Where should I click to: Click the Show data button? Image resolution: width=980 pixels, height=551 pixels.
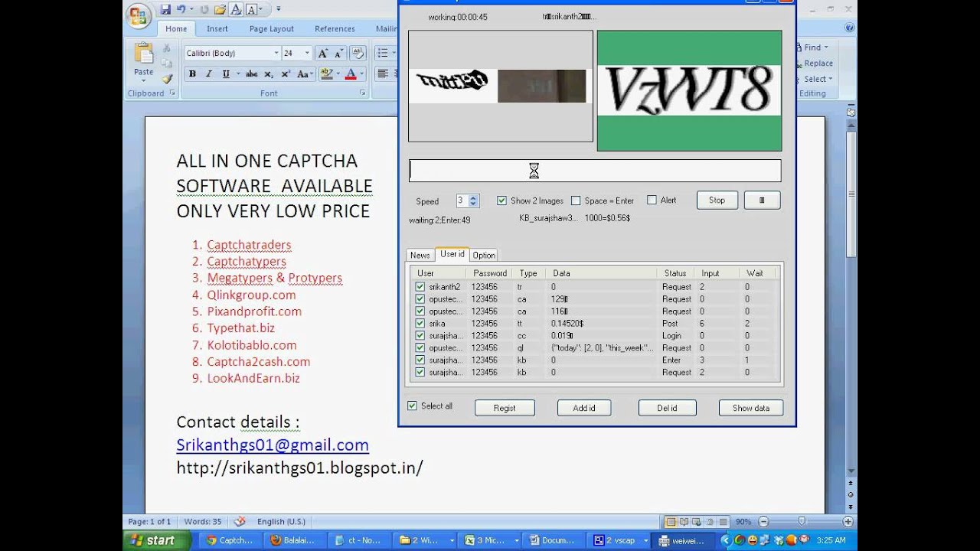click(751, 408)
